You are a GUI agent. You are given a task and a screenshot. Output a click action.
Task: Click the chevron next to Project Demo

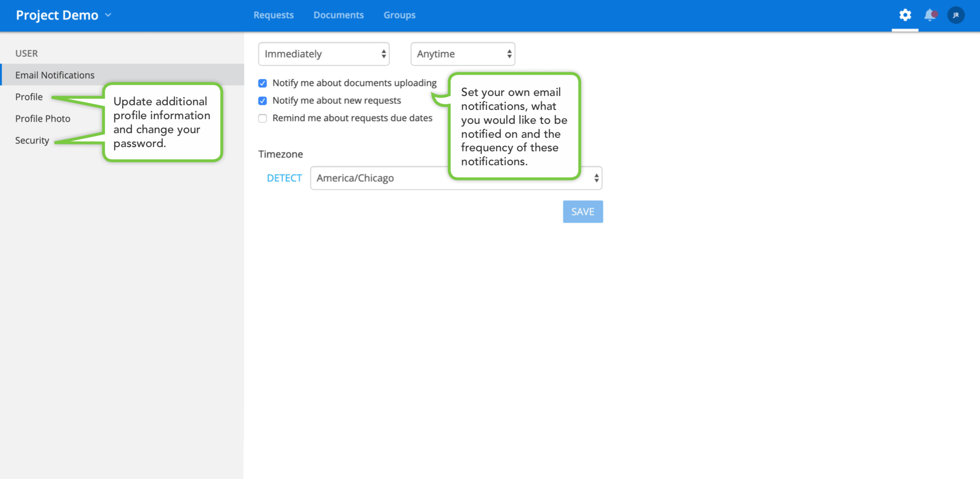coord(108,15)
